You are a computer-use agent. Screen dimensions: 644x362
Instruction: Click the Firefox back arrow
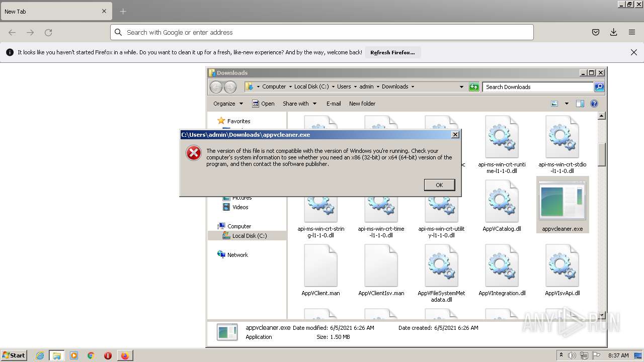pyautogui.click(x=12, y=32)
